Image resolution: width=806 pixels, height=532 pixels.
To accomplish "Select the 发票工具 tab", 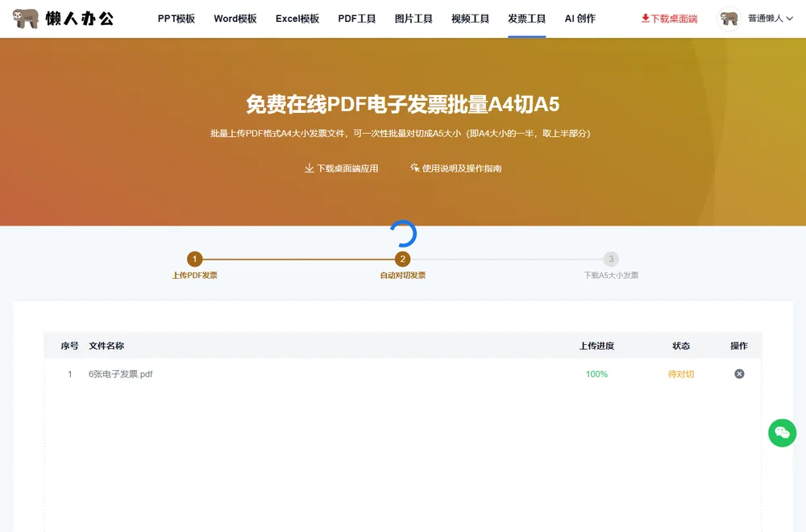I will click(526, 19).
